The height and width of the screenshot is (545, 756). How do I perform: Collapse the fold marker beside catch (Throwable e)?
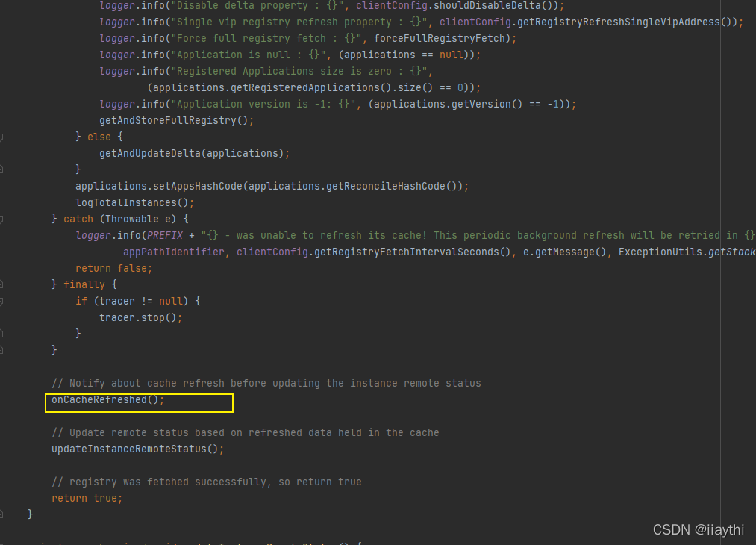click(x=1, y=219)
